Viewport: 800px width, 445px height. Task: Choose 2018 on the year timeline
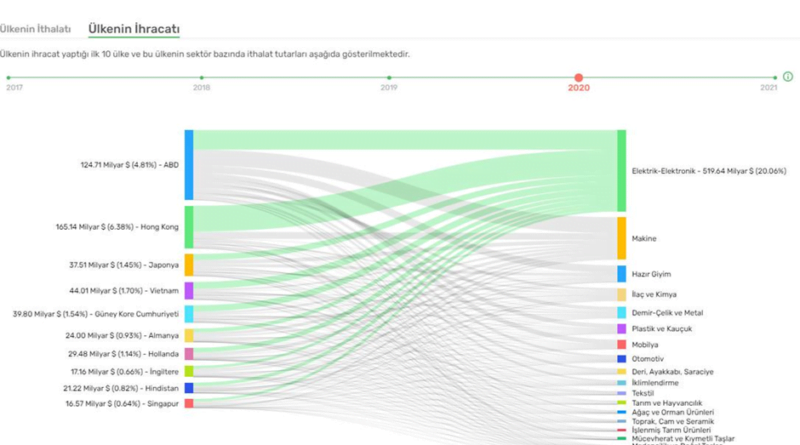[x=201, y=77]
